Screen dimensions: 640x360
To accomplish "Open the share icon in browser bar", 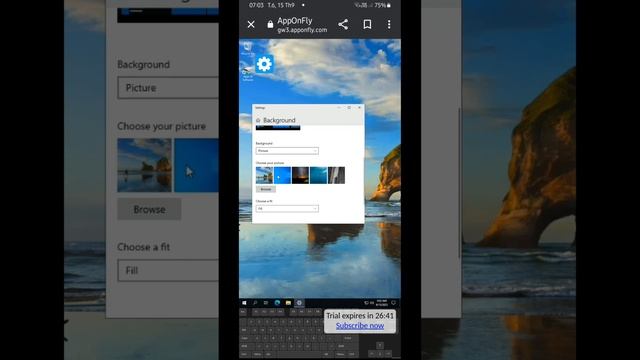I will [343, 24].
